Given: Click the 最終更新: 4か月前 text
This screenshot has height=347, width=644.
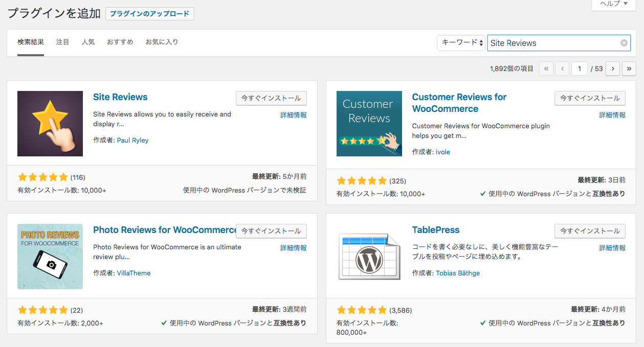Looking at the screenshot, I should pos(598,309).
